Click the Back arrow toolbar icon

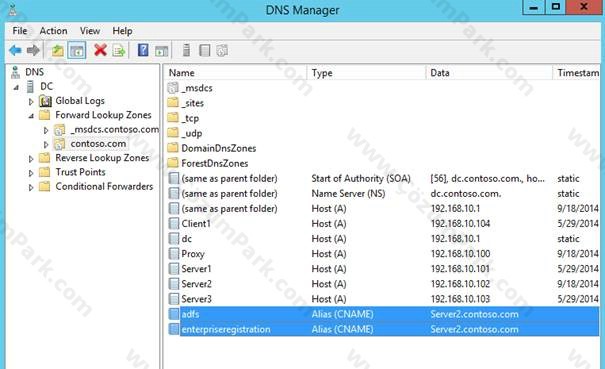pos(15,50)
